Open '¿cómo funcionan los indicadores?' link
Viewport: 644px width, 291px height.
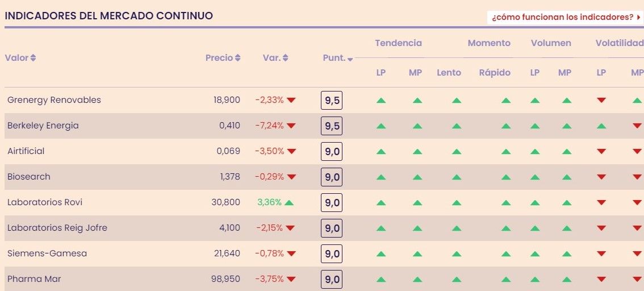point(565,17)
